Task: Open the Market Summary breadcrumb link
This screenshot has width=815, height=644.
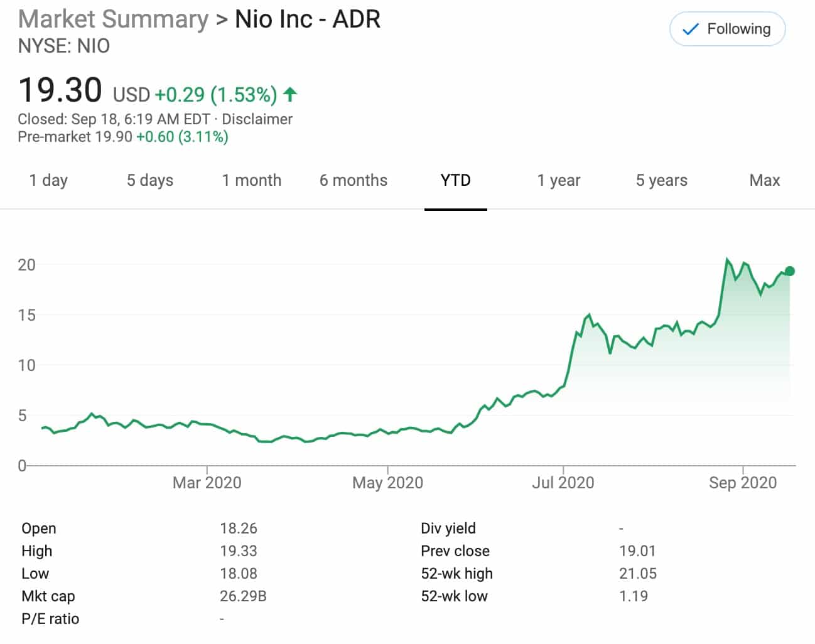Action: [x=113, y=19]
